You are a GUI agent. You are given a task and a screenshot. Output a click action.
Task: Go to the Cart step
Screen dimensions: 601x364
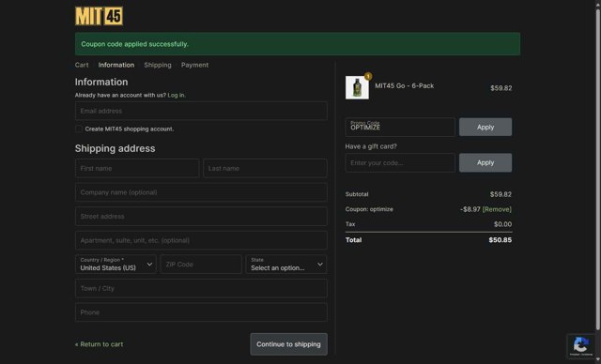82,65
